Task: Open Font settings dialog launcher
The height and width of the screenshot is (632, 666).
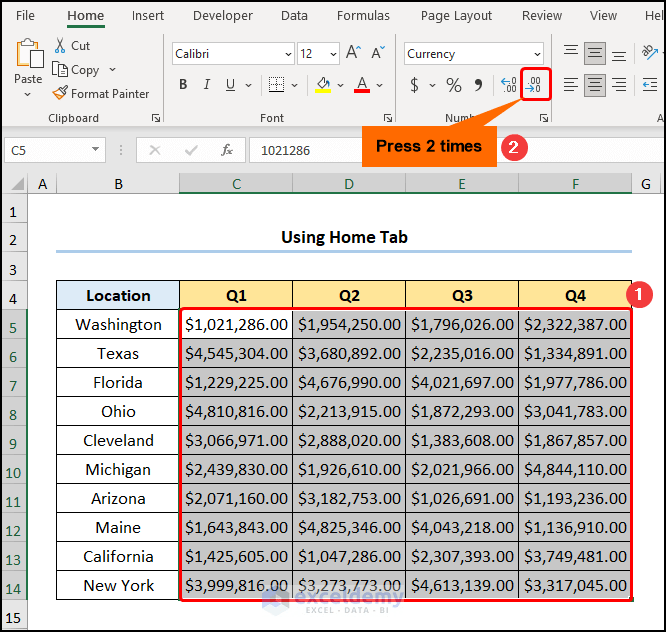Action: pyautogui.click(x=388, y=118)
